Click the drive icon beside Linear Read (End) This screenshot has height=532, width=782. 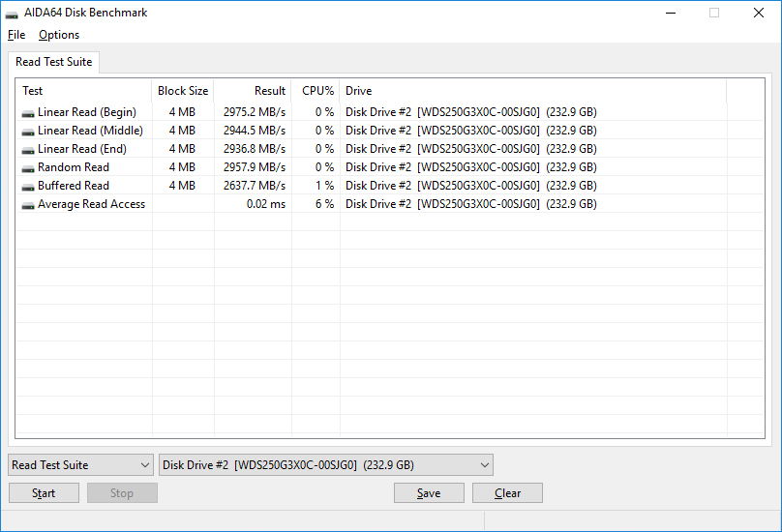pyautogui.click(x=28, y=151)
